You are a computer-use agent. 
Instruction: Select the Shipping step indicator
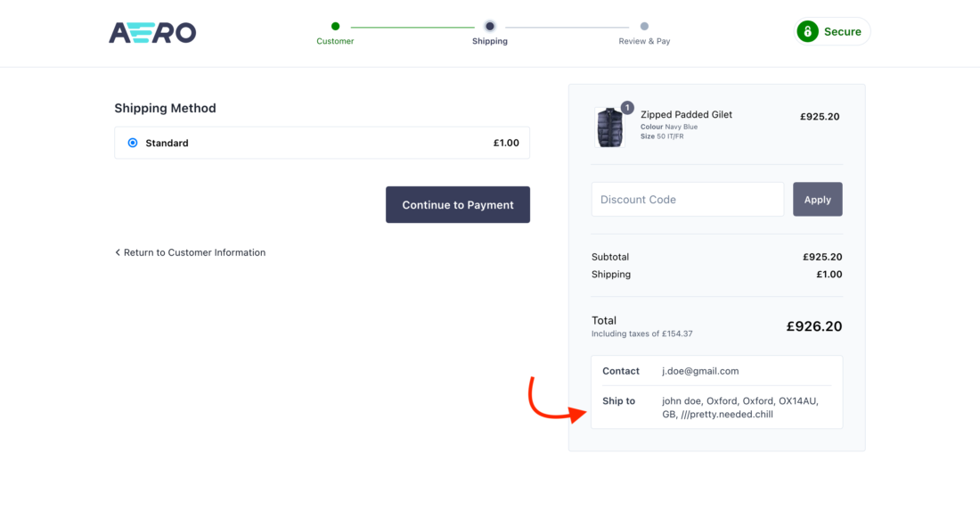click(490, 33)
